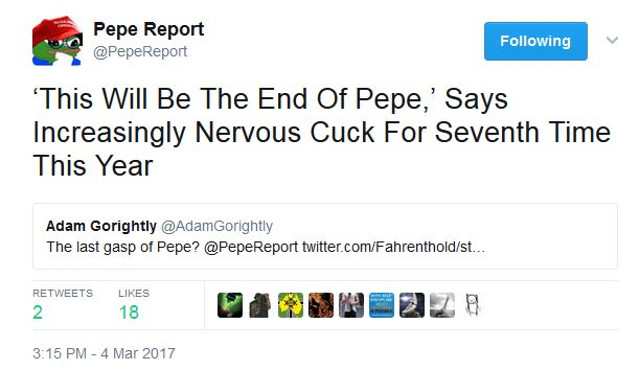Open the green aurora liker avatar
The width and height of the screenshot is (640, 370).
(x=230, y=305)
